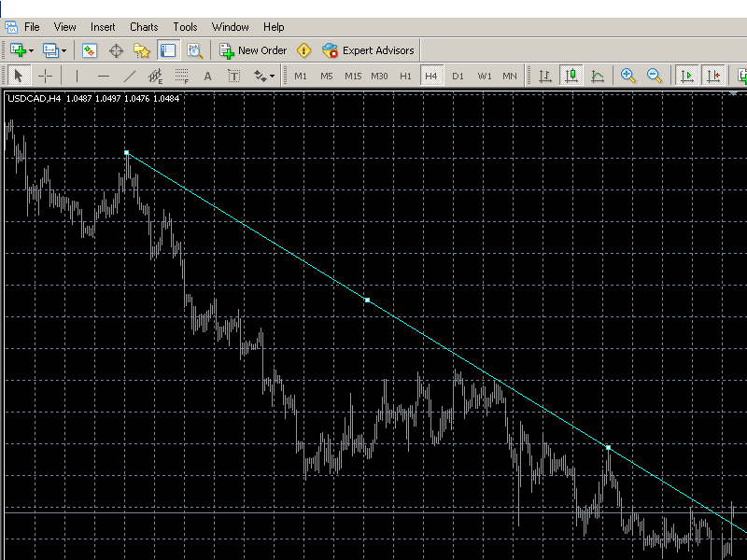747x560 pixels.
Task: Open the Profiles dropdown arrow
Action: point(63,50)
